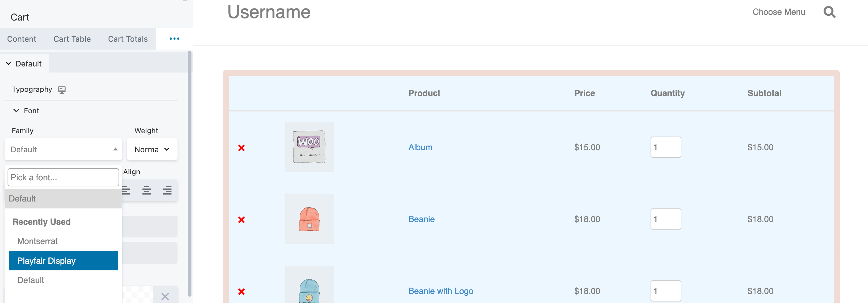Choose Playfair Display from font list
Viewport: 868px width, 303px height.
63,261
